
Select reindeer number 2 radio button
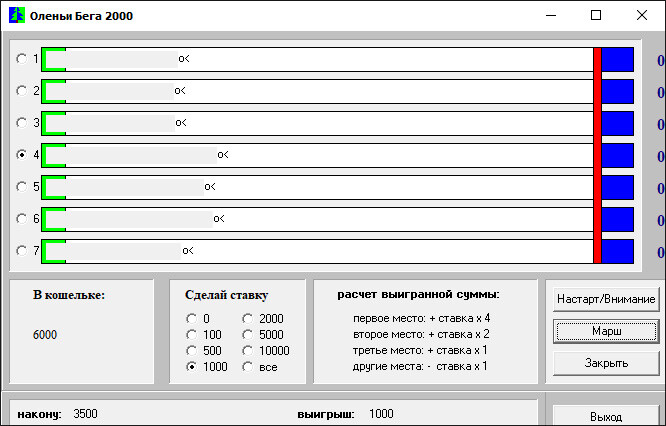point(22,90)
